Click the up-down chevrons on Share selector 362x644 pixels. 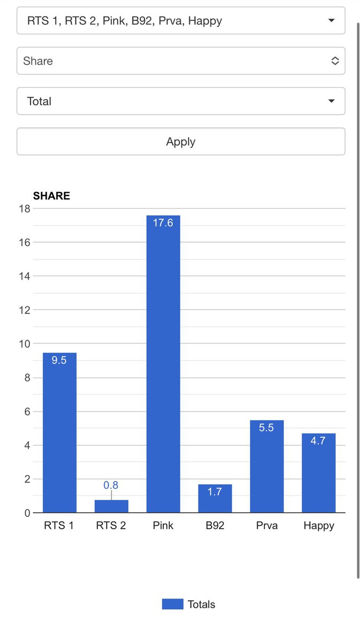(x=335, y=61)
